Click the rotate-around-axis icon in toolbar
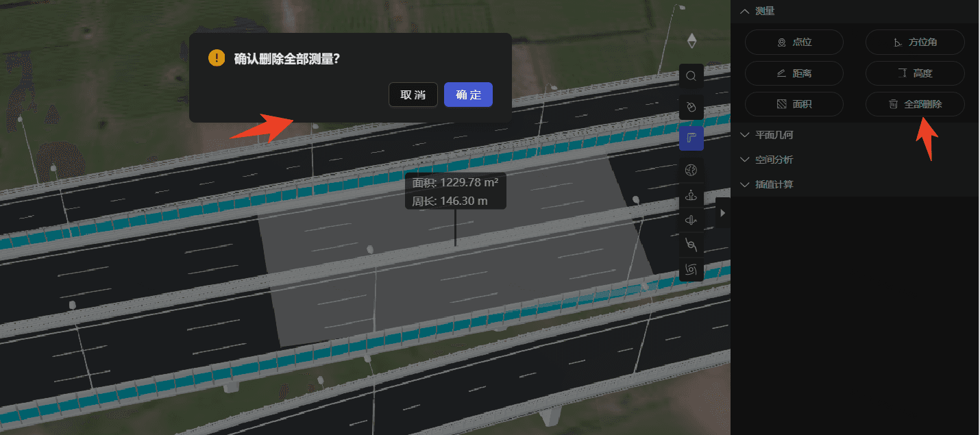 click(x=691, y=220)
